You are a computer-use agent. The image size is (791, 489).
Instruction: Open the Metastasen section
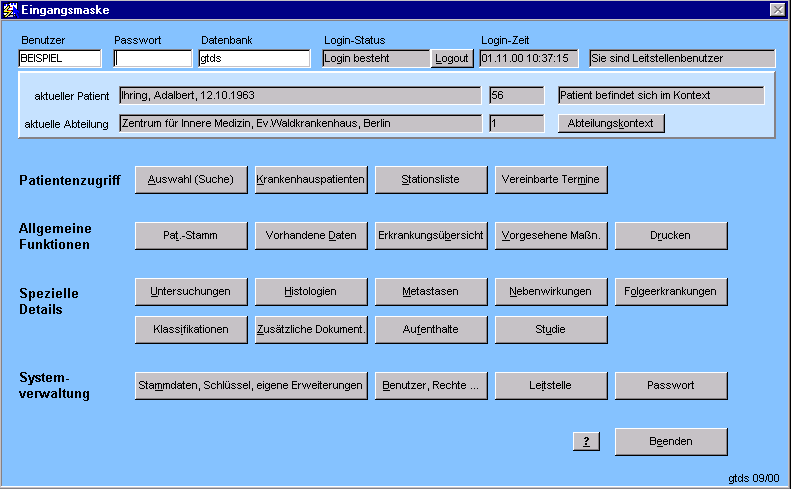431,292
